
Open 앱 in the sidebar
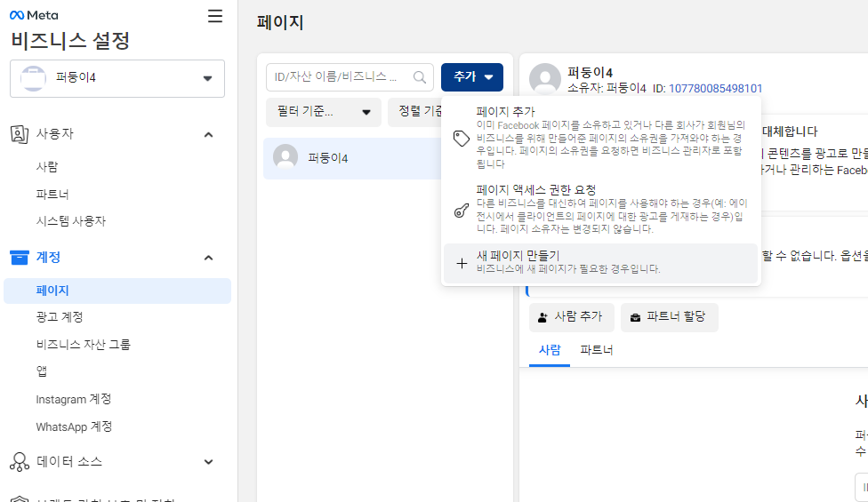[x=42, y=371]
